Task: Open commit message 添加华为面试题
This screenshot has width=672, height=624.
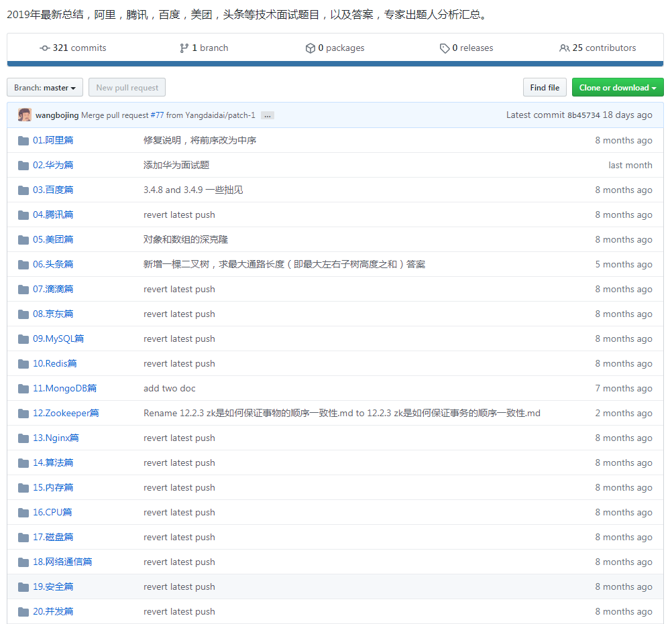Action: tap(176, 166)
